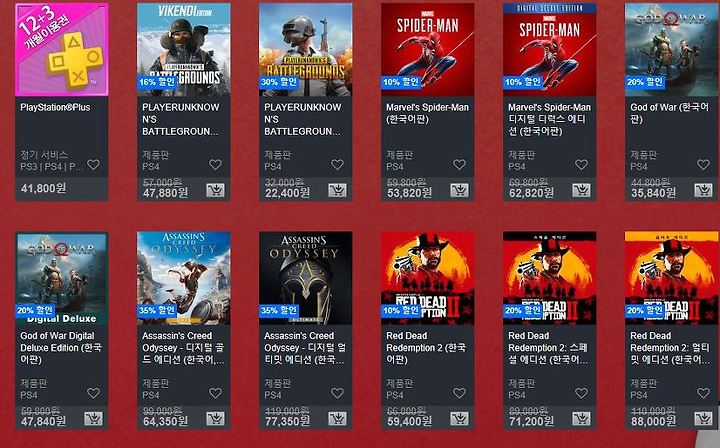
Task: Open God of War Digital Deluxe Edition title
Action: click(x=61, y=347)
